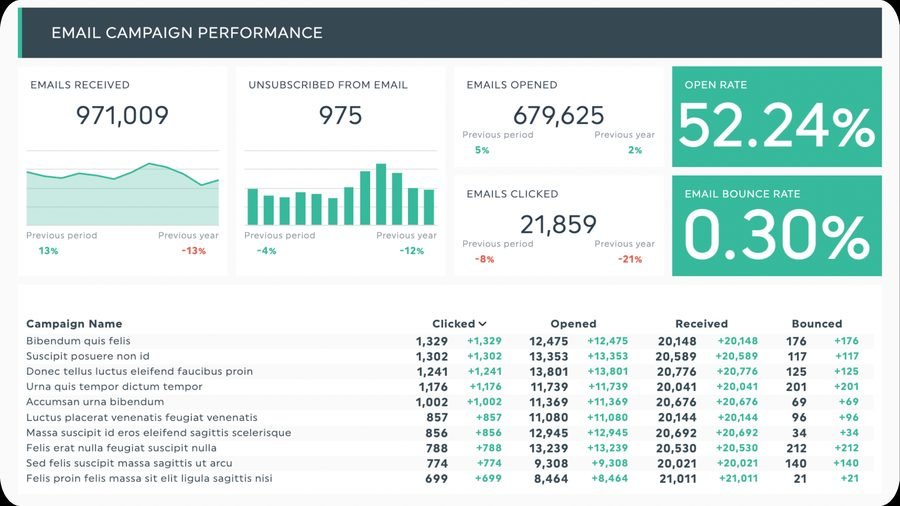
Task: Select Sed felis suscipit massa sagittis row
Action: pos(449,463)
